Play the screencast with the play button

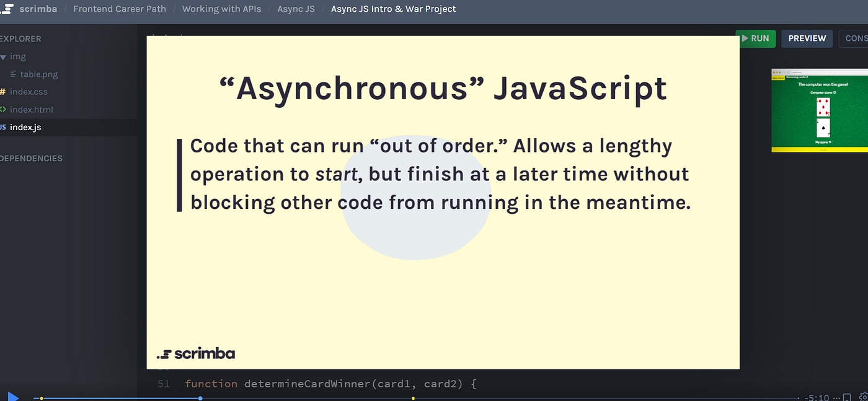coord(14,396)
